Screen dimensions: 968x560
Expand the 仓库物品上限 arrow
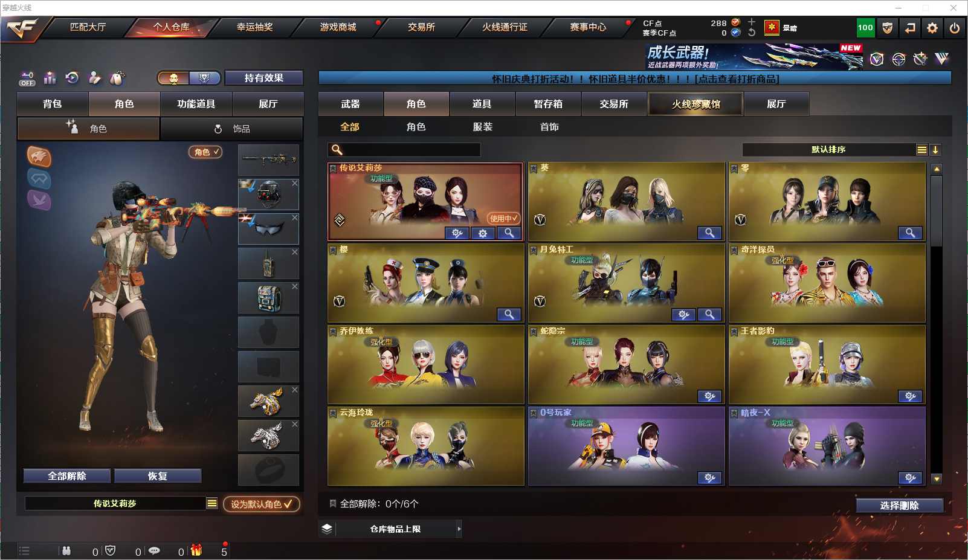point(459,529)
